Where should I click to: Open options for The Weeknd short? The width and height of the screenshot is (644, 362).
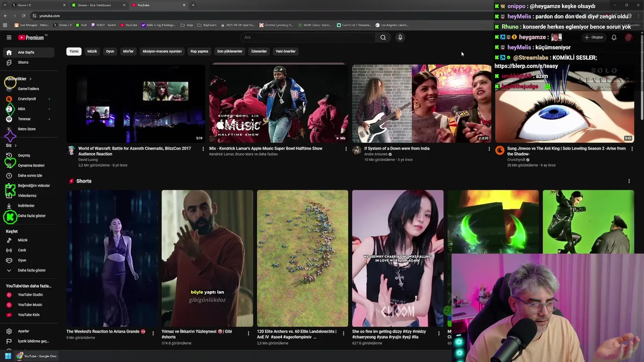tap(153, 333)
